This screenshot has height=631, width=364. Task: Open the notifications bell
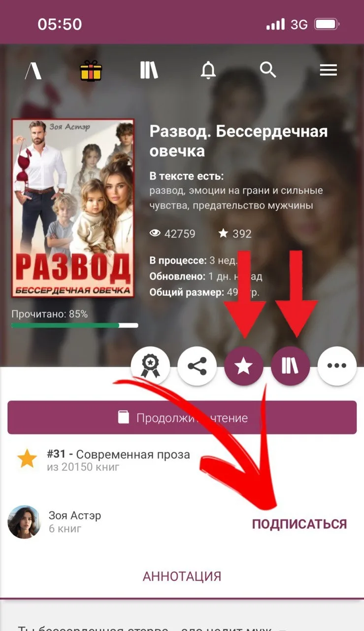pyautogui.click(x=208, y=70)
